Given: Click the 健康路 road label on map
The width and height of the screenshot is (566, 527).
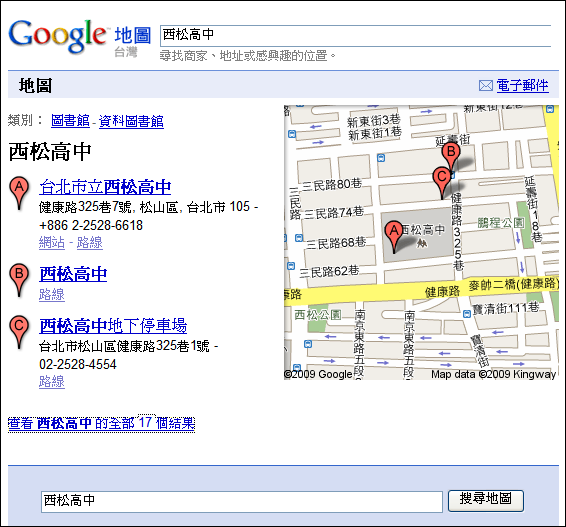Looking at the screenshot, I should coord(443,291).
